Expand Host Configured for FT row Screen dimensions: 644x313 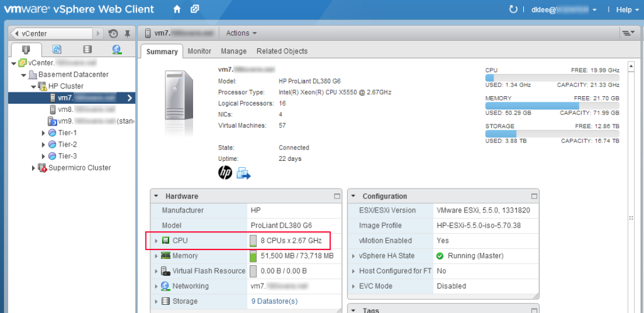pyautogui.click(x=353, y=271)
